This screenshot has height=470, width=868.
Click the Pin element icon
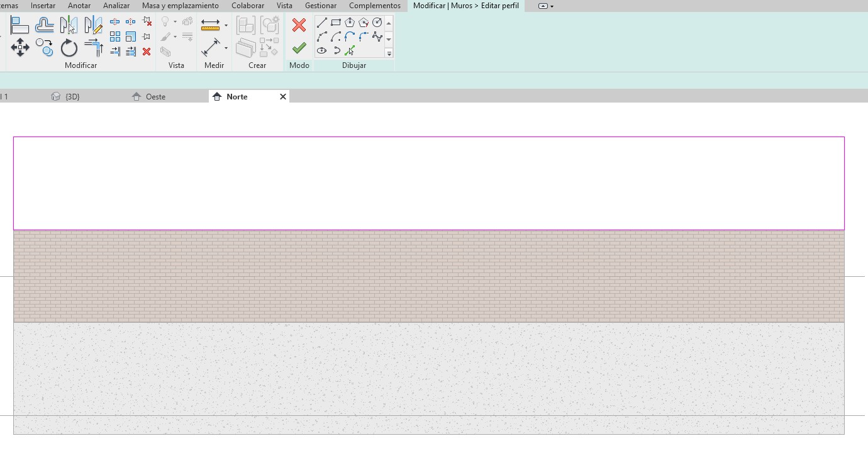147,36
